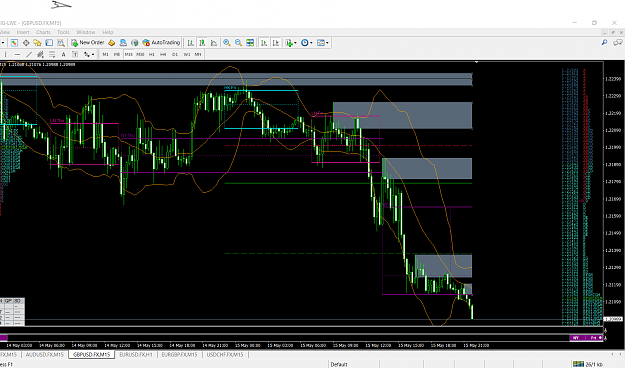The image size is (625, 368).
Task: Open the Market Watch panel icon
Action: 14,43
